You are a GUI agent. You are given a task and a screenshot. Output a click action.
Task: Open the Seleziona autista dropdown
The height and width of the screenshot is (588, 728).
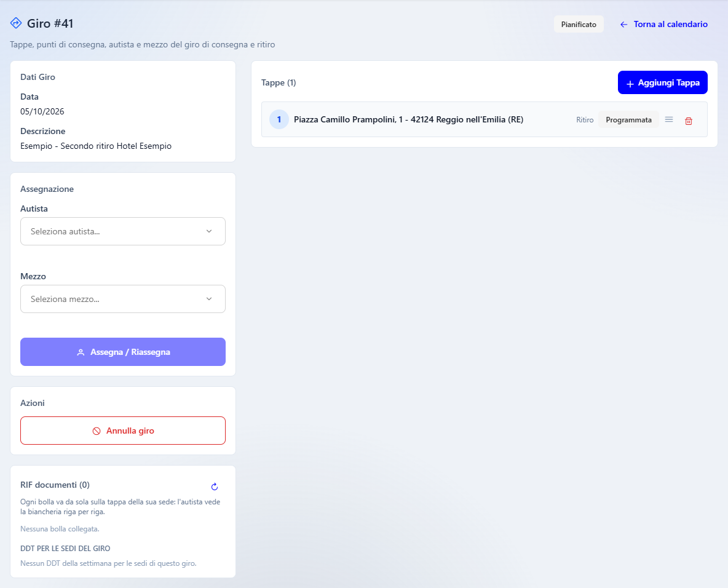coord(123,231)
